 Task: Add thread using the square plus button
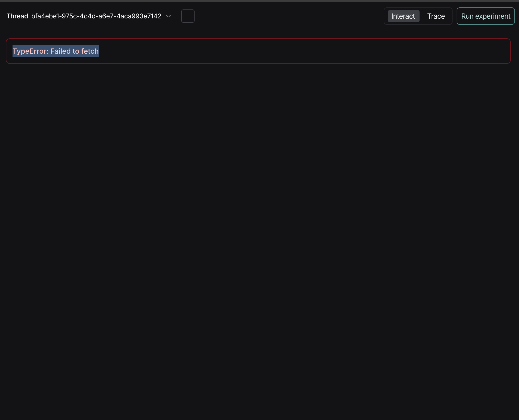(188, 16)
